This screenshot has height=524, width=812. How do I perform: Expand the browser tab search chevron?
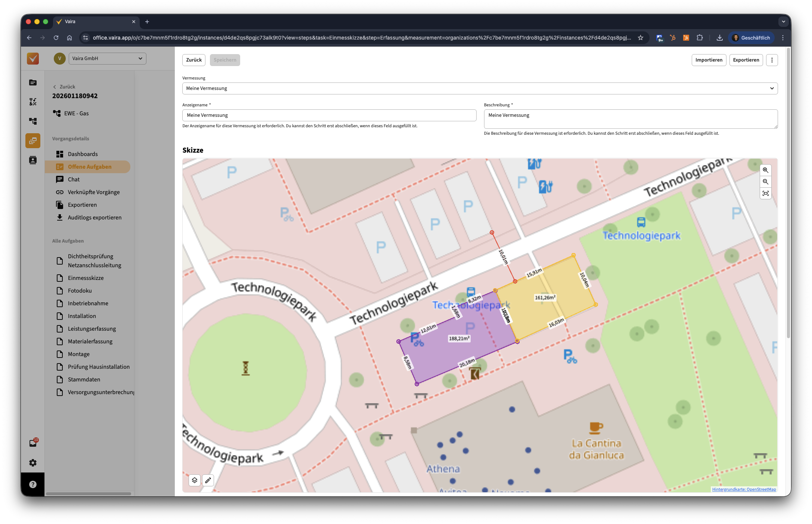783,22
